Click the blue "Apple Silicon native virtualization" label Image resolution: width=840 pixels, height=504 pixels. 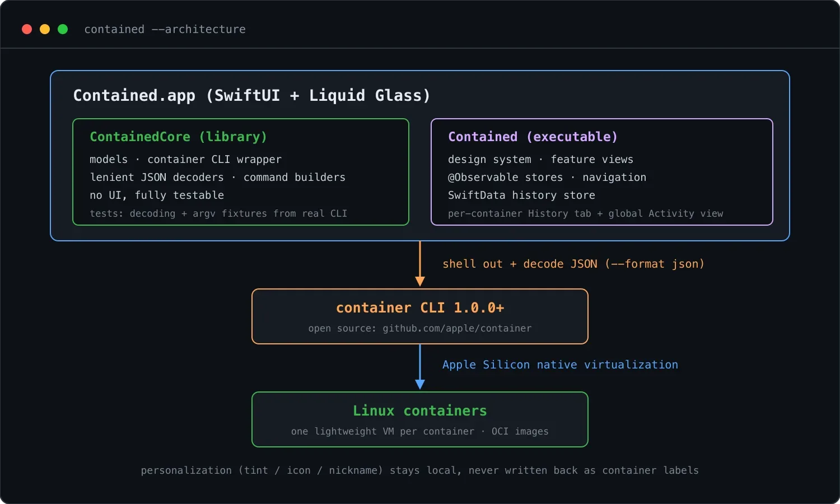click(560, 365)
